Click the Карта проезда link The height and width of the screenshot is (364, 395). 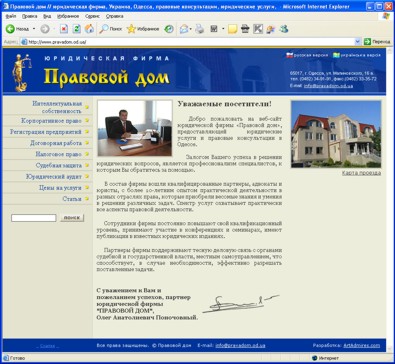(361, 173)
